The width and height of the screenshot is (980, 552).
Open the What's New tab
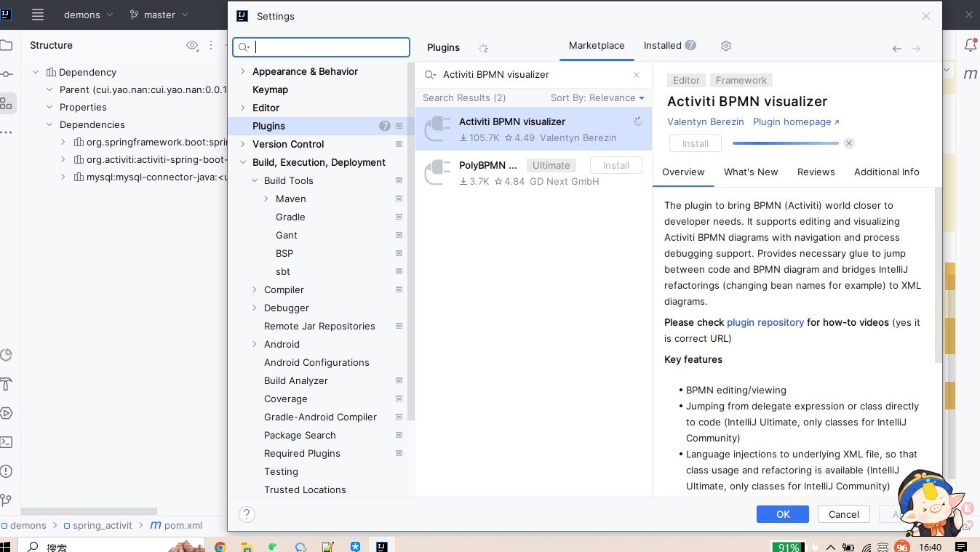(x=751, y=172)
